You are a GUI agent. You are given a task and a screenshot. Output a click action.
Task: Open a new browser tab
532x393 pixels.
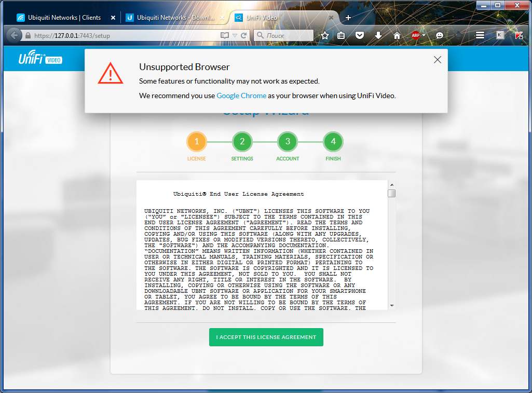coord(348,18)
